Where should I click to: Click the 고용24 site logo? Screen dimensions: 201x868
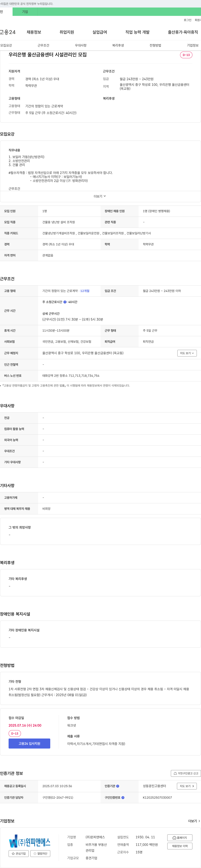(8, 32)
